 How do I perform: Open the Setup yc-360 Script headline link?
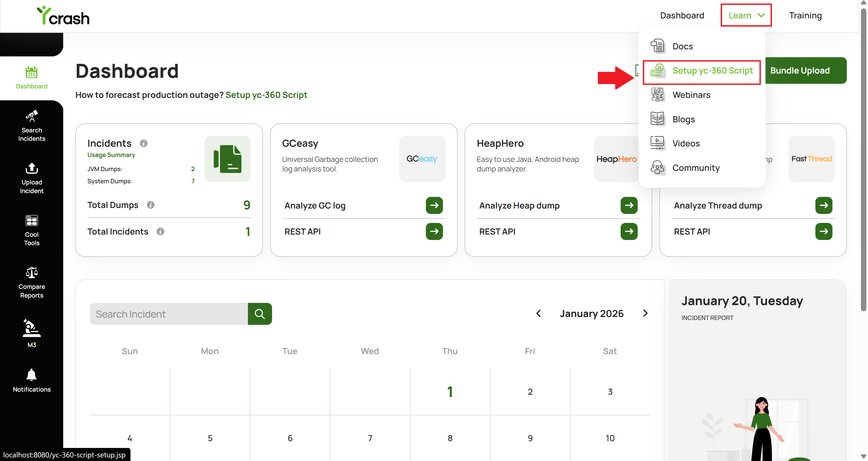pyautogui.click(x=266, y=95)
